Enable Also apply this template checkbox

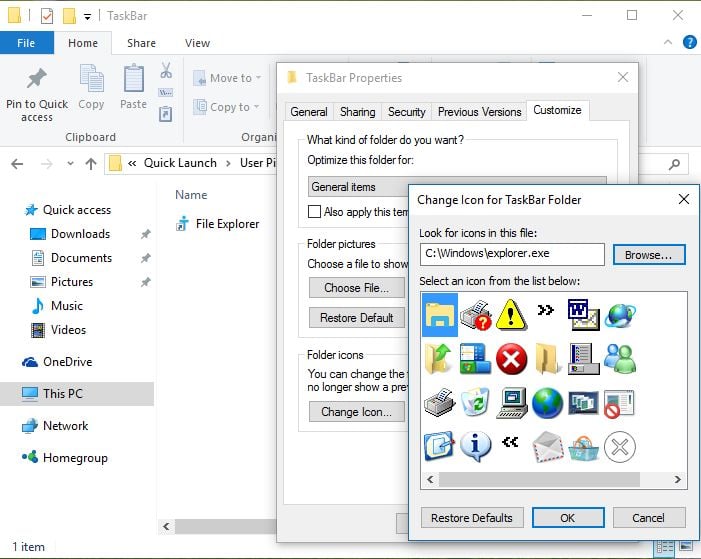click(314, 212)
